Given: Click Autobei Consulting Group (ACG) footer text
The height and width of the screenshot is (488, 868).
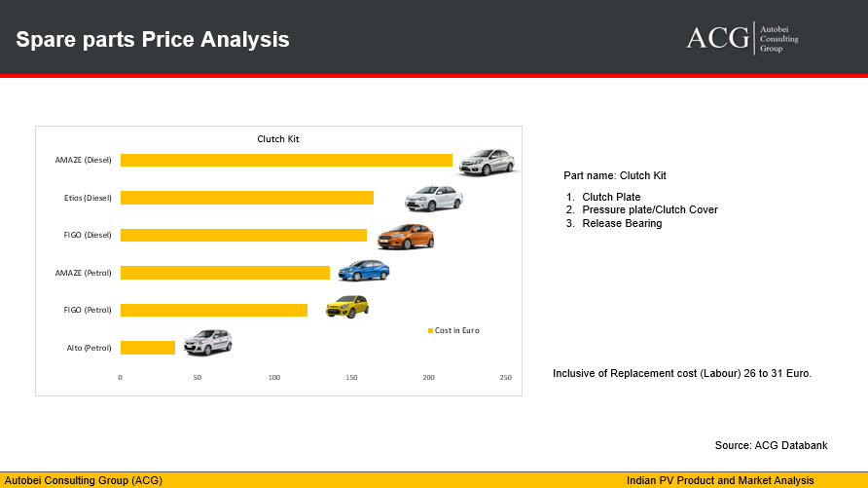Looking at the screenshot, I should (x=84, y=481).
